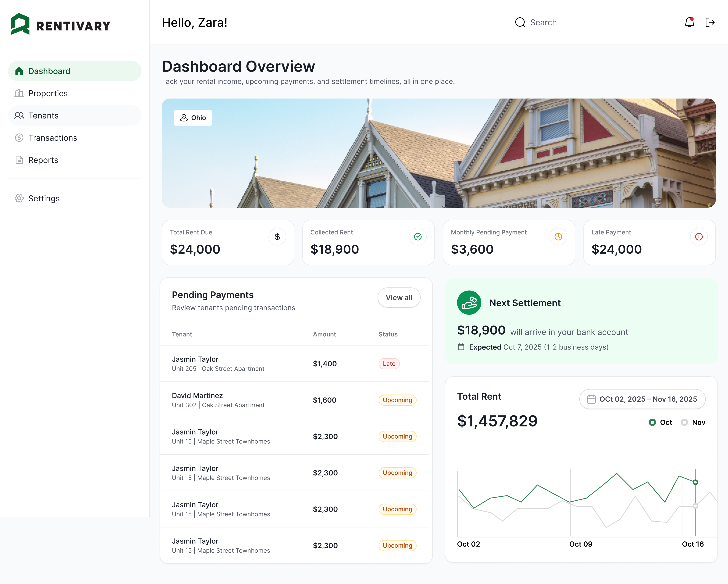Open Settings via the gear icon

tap(19, 198)
